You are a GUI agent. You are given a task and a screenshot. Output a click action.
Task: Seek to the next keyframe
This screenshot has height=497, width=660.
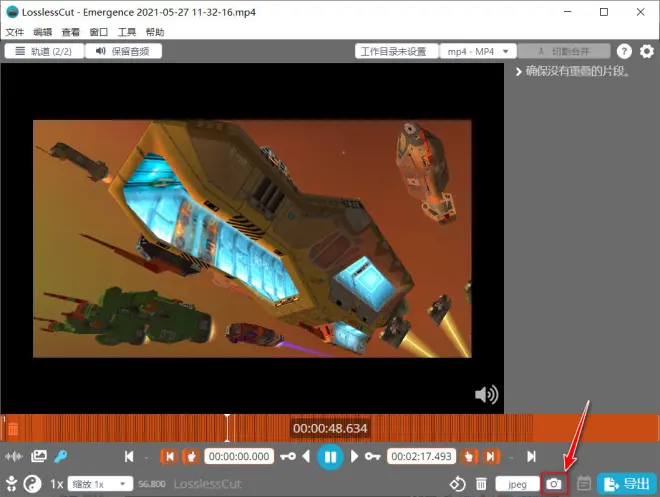coord(373,457)
